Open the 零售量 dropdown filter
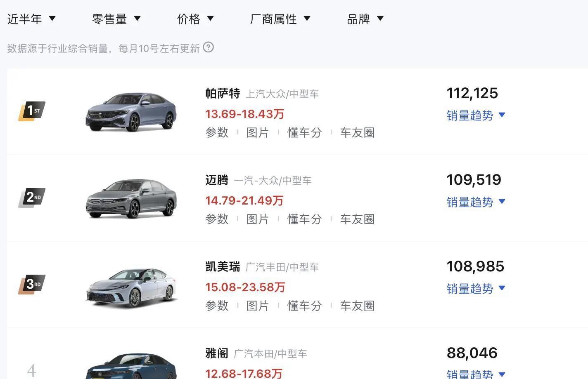The width and height of the screenshot is (588, 379). tap(116, 19)
